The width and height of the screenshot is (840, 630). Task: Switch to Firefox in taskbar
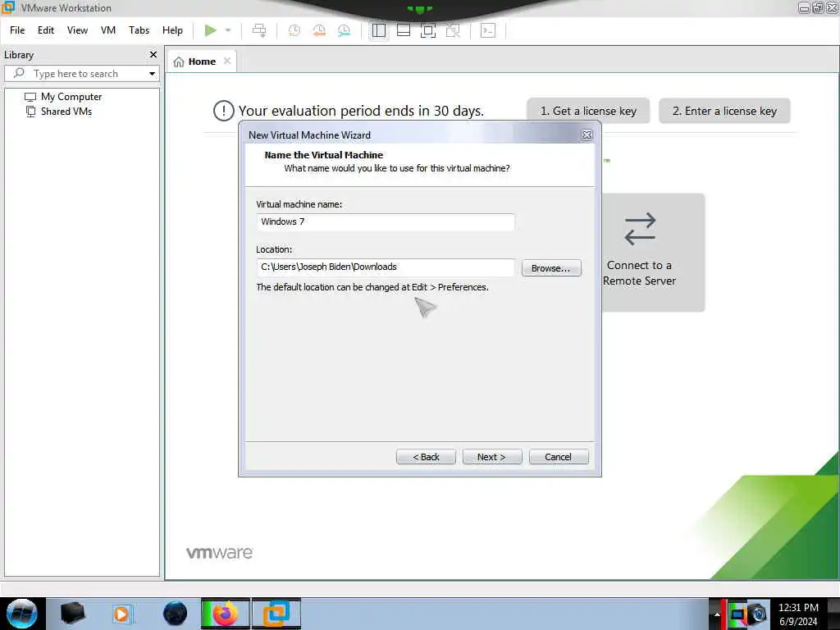click(x=225, y=614)
